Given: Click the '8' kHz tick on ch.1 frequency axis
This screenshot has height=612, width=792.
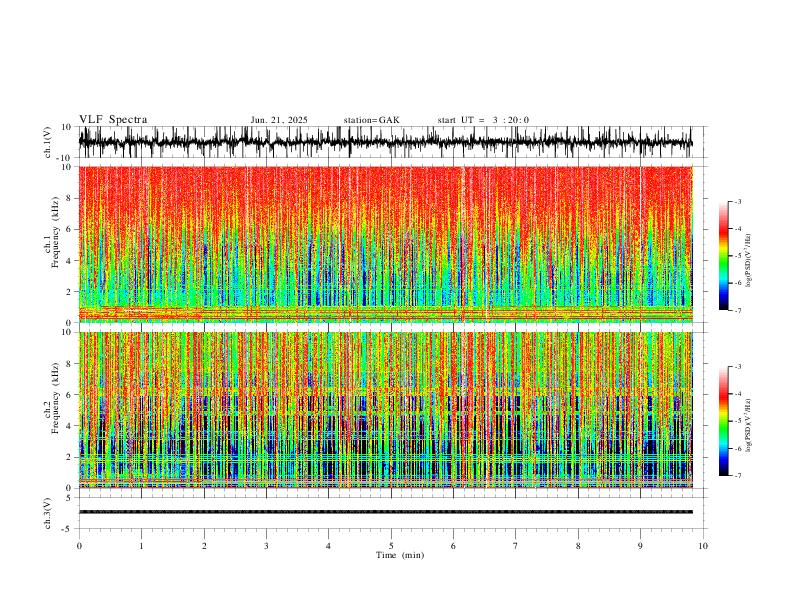Looking at the screenshot, I should tap(69, 198).
